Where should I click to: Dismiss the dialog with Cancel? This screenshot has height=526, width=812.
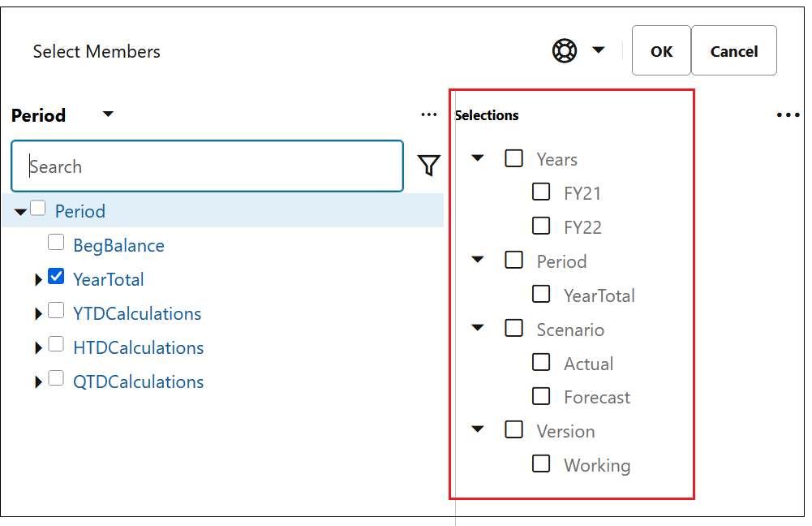coord(733,50)
